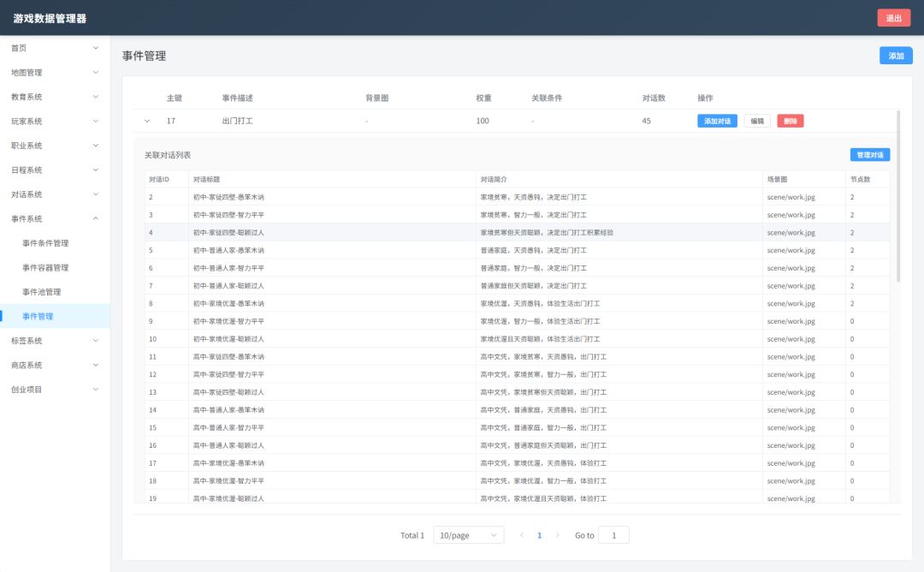Screen dimensions: 924x572
Task: Expand the 首页 sidebar menu
Action: pos(55,48)
